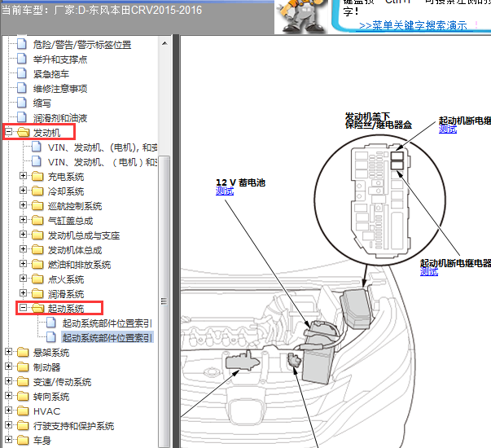Screen dimensions: 491x448
Task: Select the highlighted 起动系统部件位置索引 entry
Action: pos(107,338)
